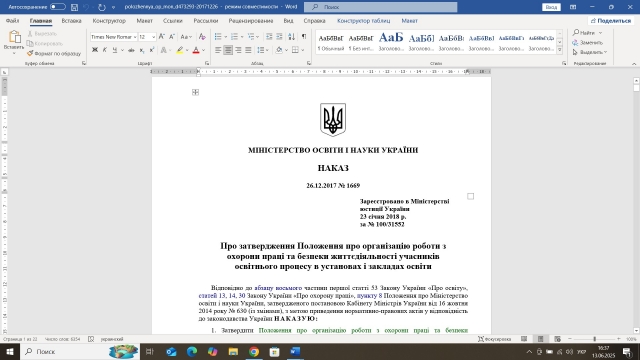Viewport: 640px width, 360px height.
Task: Open the Font dialog launcher
Action: 207,64
